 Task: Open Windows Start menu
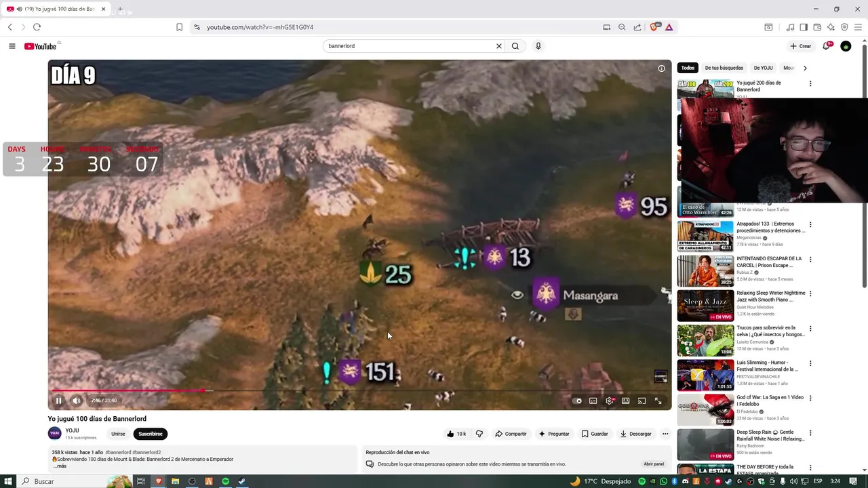[7, 481]
